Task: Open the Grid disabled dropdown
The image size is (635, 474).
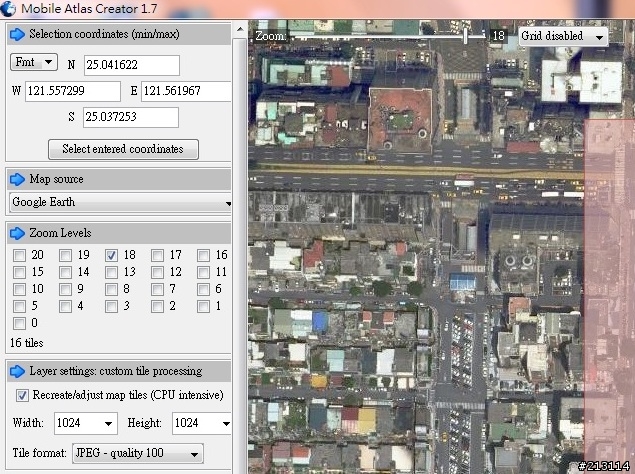Action: pyautogui.click(x=563, y=36)
